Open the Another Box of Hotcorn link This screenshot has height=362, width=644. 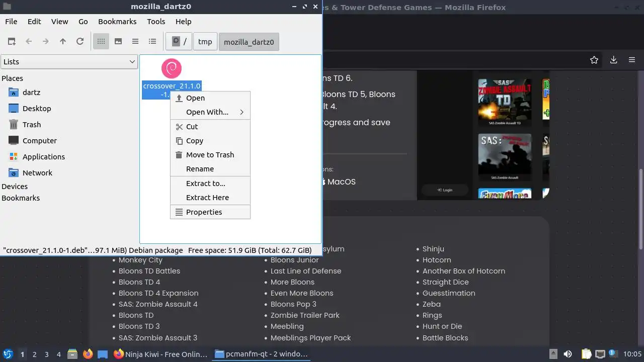[x=464, y=271]
